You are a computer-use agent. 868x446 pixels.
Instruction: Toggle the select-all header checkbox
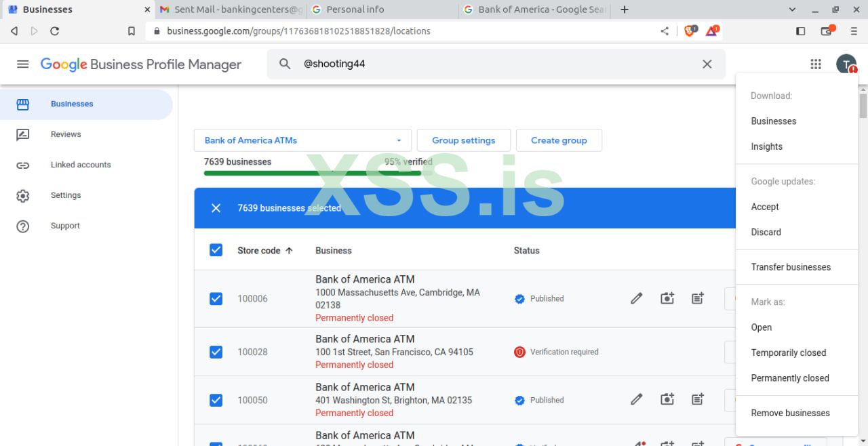[x=216, y=250]
